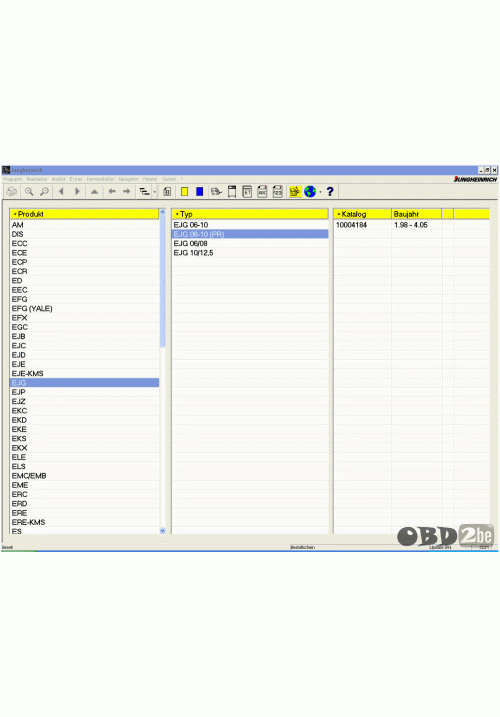This screenshot has height=717, width=500.
Task: Click the Typ column header
Action: click(x=250, y=214)
